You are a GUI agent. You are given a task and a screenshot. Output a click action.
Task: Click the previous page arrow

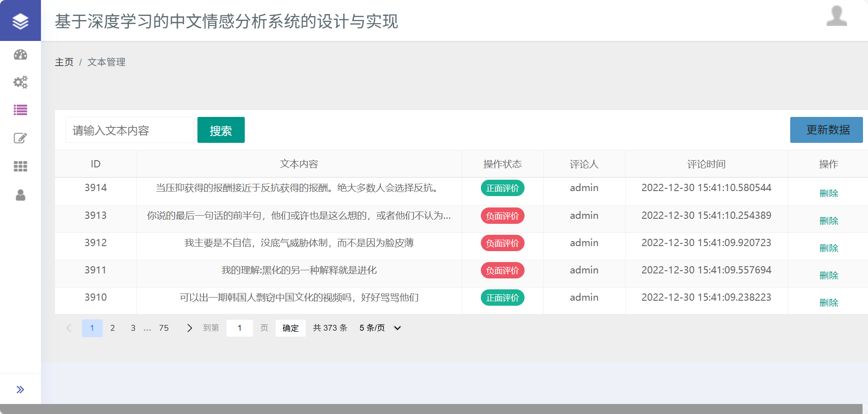(69, 328)
